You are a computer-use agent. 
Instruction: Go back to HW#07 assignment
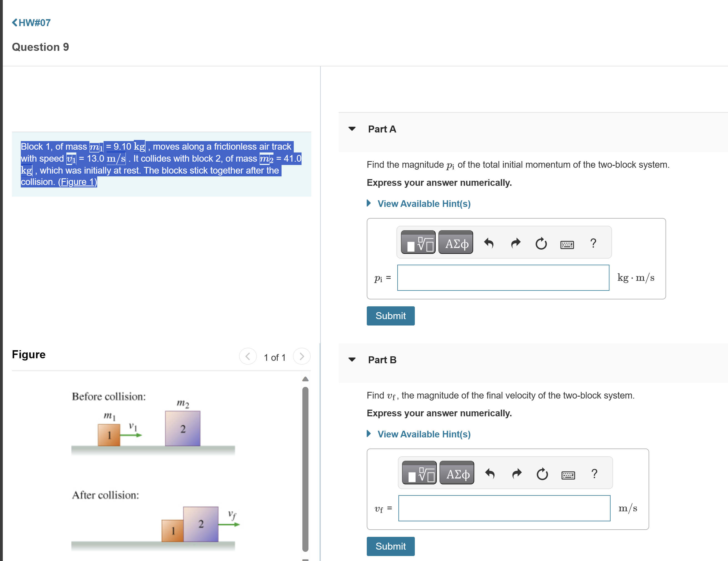click(x=31, y=23)
